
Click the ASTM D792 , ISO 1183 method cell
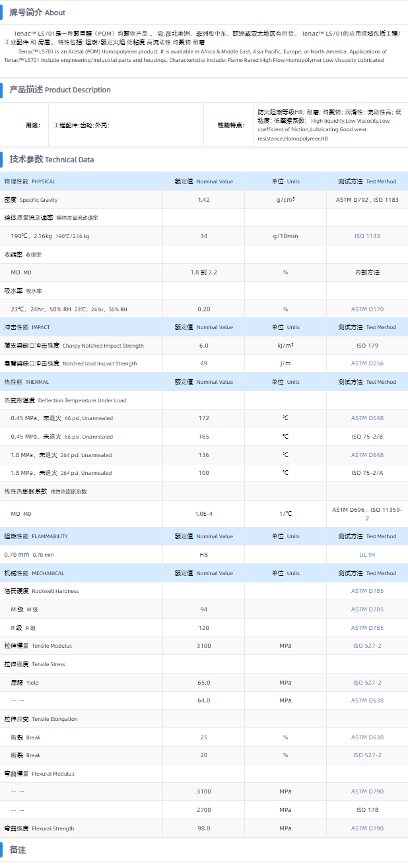click(x=367, y=200)
